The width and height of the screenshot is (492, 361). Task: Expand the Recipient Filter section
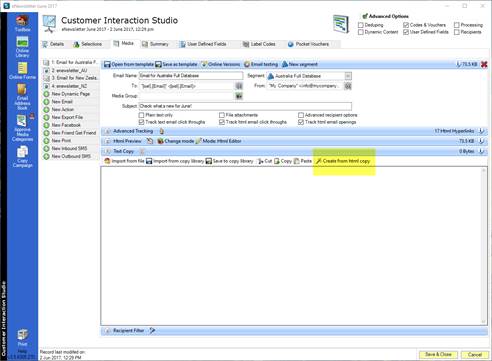click(107, 331)
